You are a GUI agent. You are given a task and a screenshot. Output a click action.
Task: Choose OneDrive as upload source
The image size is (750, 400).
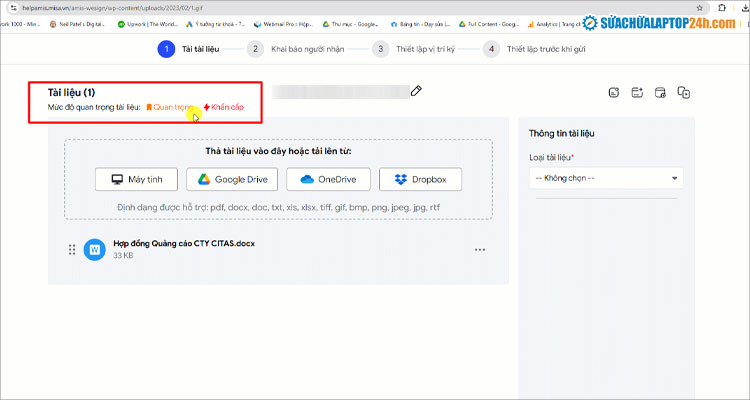tap(328, 179)
